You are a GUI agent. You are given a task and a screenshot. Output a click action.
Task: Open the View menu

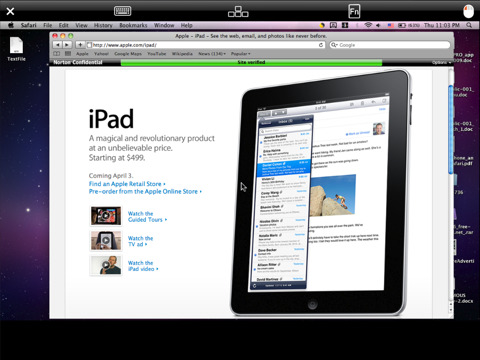tap(81, 25)
